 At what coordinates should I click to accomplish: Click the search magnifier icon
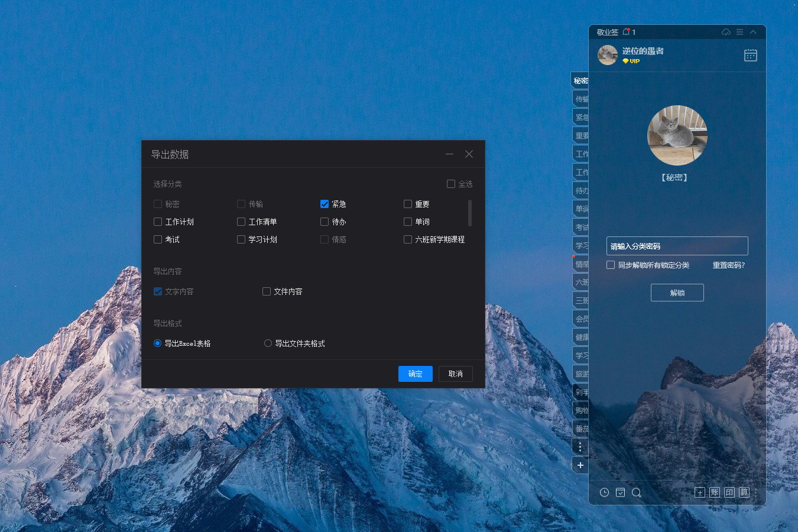tap(636, 492)
